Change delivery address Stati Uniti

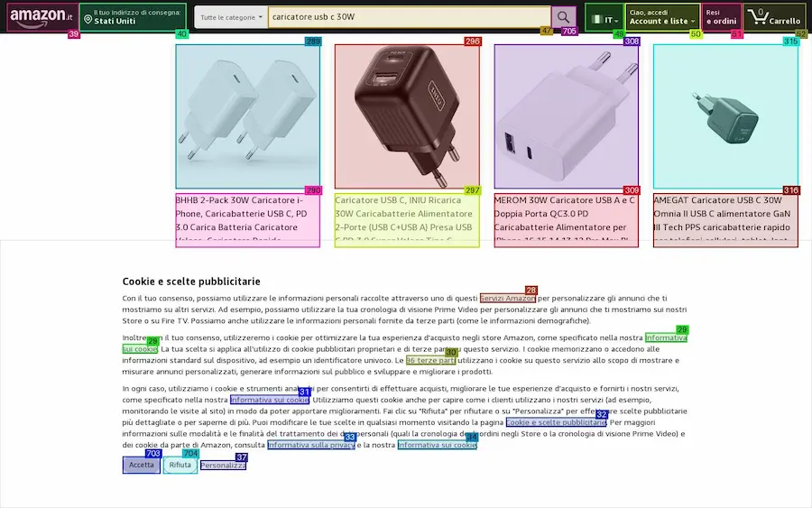click(x=133, y=17)
